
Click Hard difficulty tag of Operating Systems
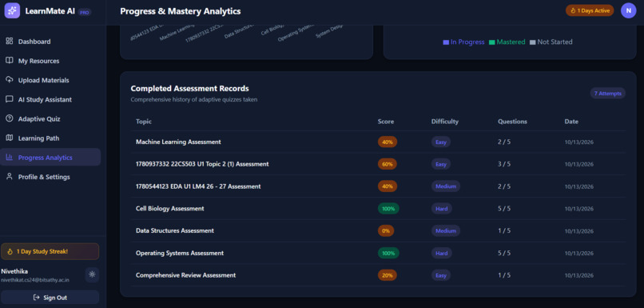pos(442,253)
